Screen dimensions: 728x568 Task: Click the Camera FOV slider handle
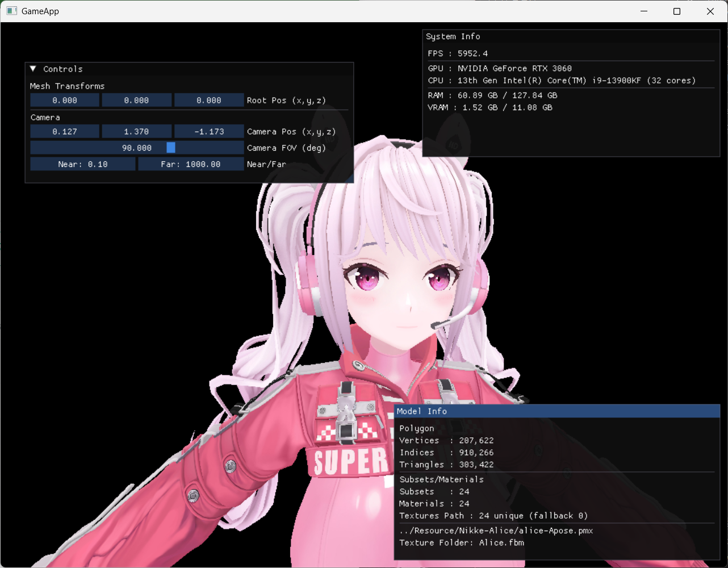pyautogui.click(x=171, y=148)
